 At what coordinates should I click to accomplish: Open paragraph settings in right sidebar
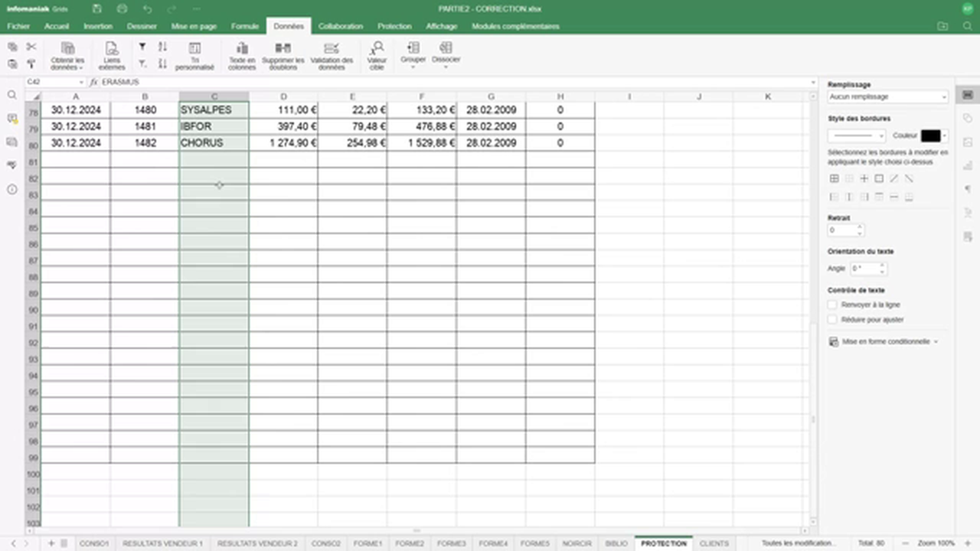968,189
